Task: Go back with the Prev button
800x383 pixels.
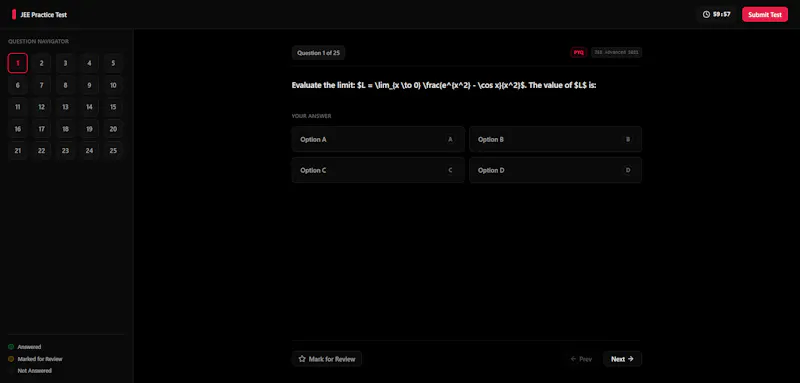Action: tap(581, 359)
